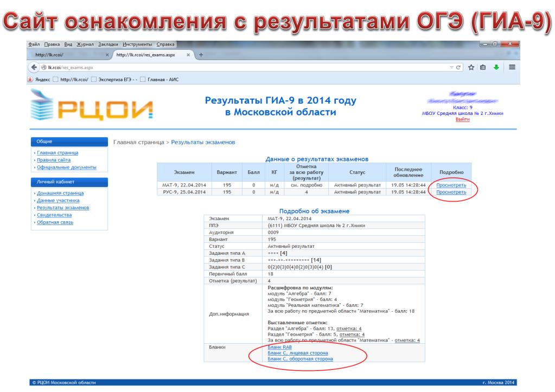Click the address bar with lk.rcoi URL
This screenshot has width=555, height=392.
coord(244,67)
